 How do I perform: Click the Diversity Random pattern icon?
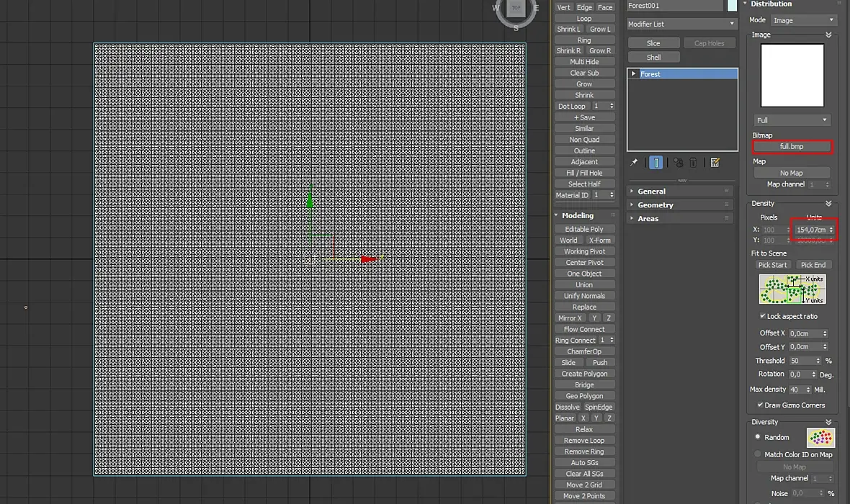tap(820, 437)
